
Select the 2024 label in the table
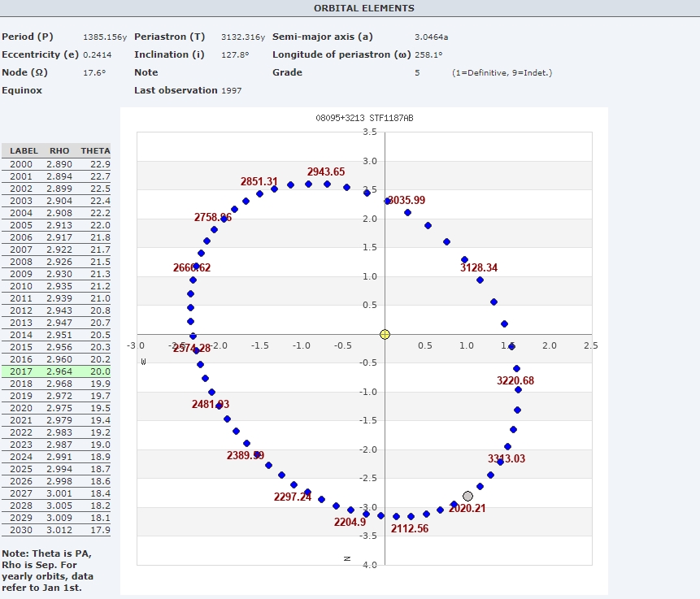(x=21, y=457)
